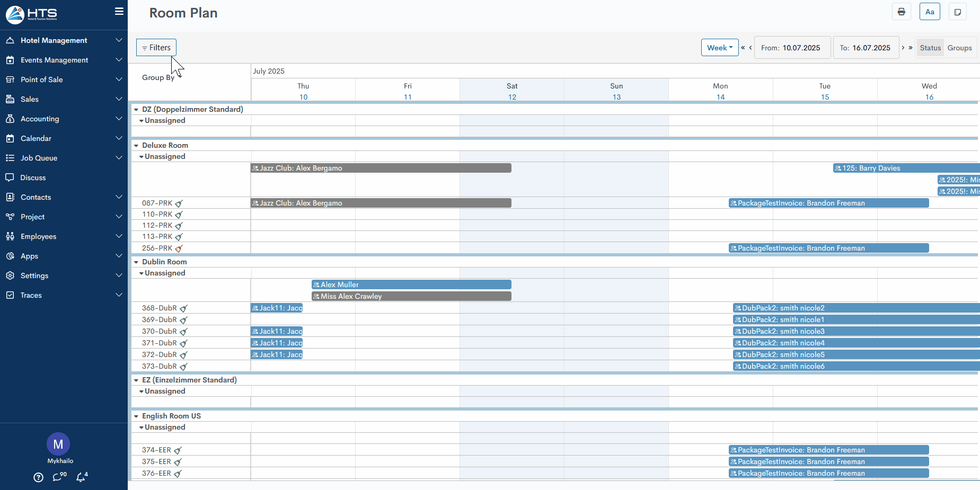Click cleaning status icon for room 256-PRK
The height and width of the screenshot is (490, 980).
click(x=179, y=248)
